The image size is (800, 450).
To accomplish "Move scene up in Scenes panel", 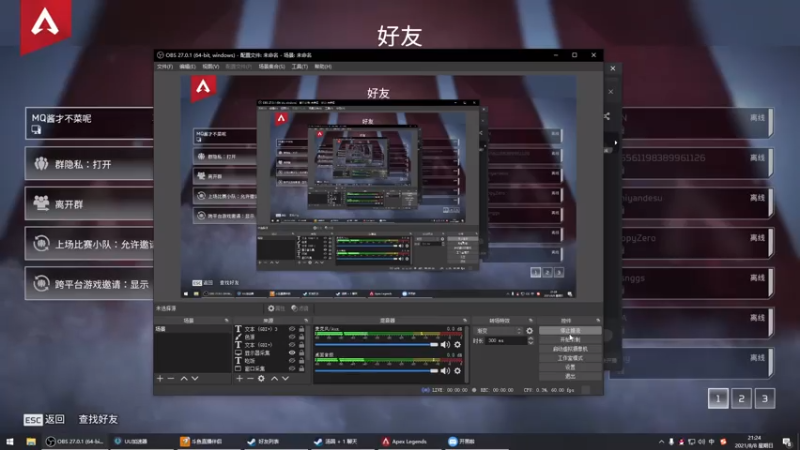I will 184,379.
